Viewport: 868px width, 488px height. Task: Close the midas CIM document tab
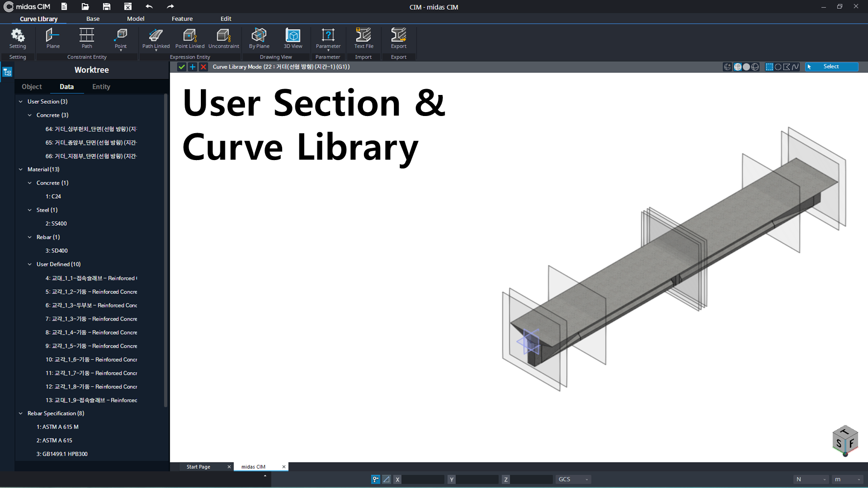point(284,467)
